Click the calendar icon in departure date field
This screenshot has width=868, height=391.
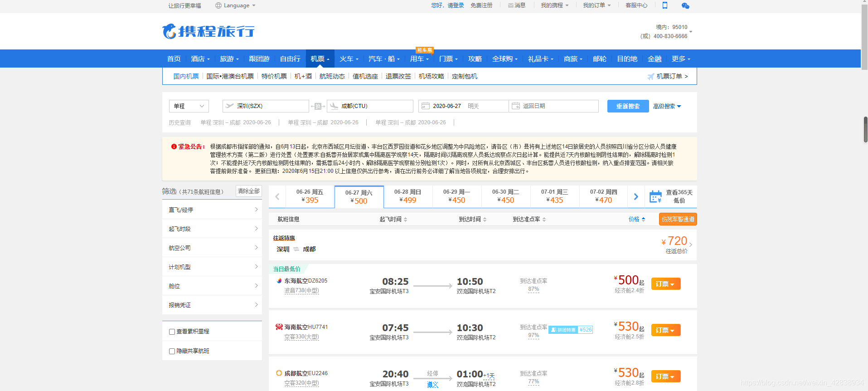point(425,106)
